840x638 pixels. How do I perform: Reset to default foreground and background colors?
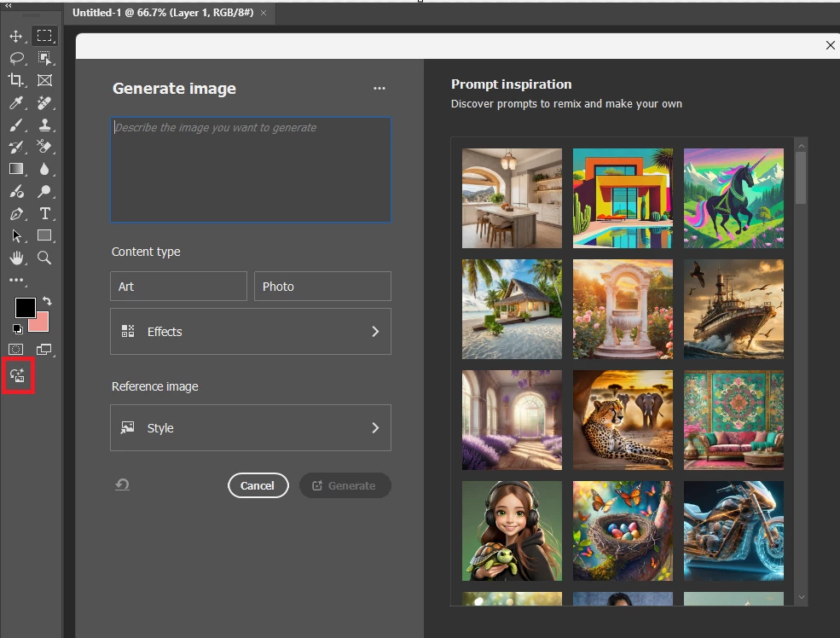click(x=18, y=329)
